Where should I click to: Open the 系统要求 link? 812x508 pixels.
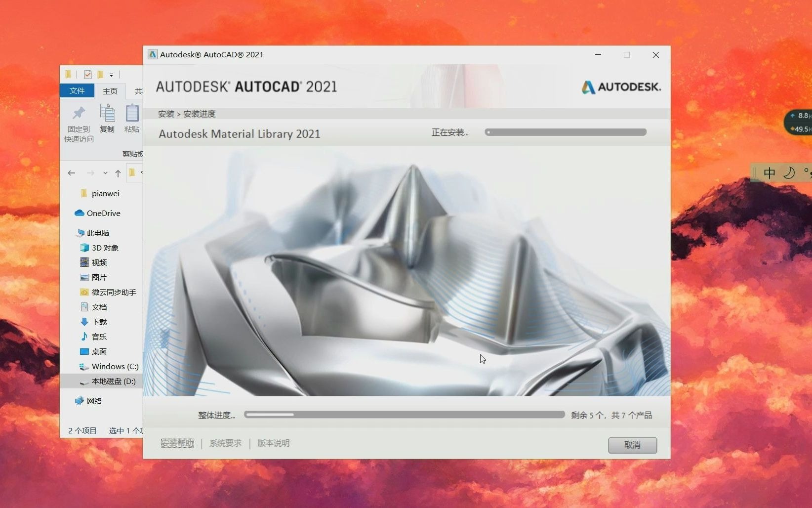click(x=225, y=443)
